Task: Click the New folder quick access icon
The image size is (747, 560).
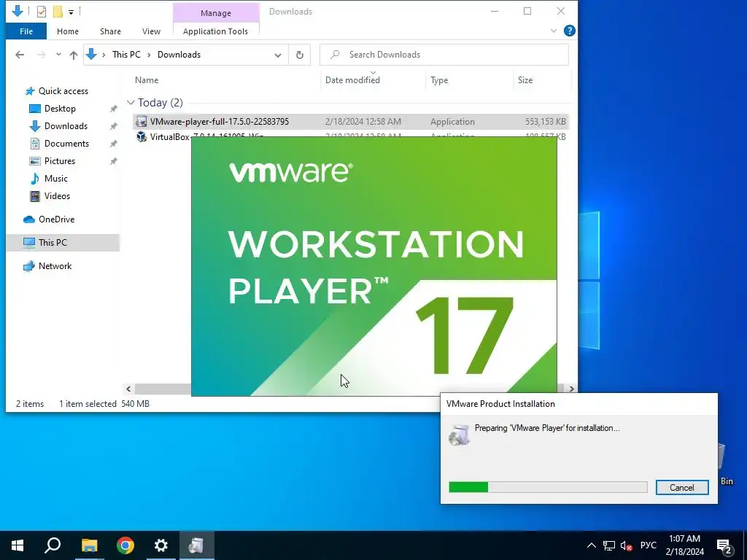Action: 58,11
